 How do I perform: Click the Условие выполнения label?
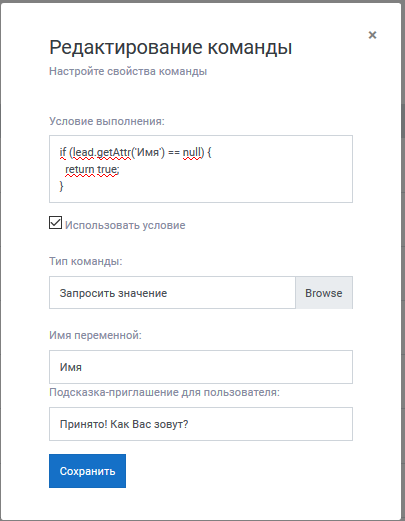[107, 121]
